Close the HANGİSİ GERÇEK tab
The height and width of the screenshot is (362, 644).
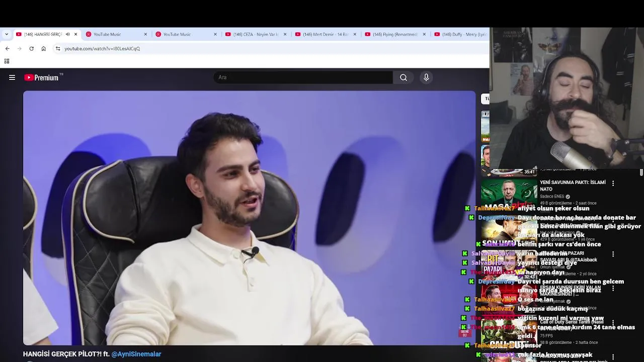(x=76, y=34)
